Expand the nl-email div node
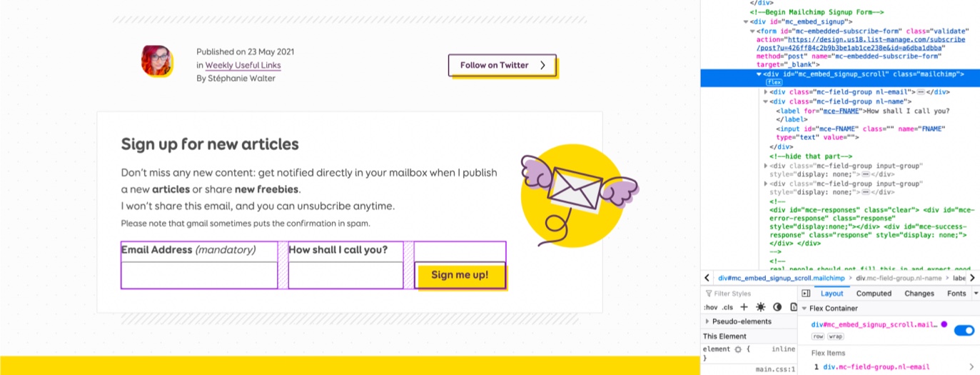980x375 pixels. pyautogui.click(x=766, y=92)
